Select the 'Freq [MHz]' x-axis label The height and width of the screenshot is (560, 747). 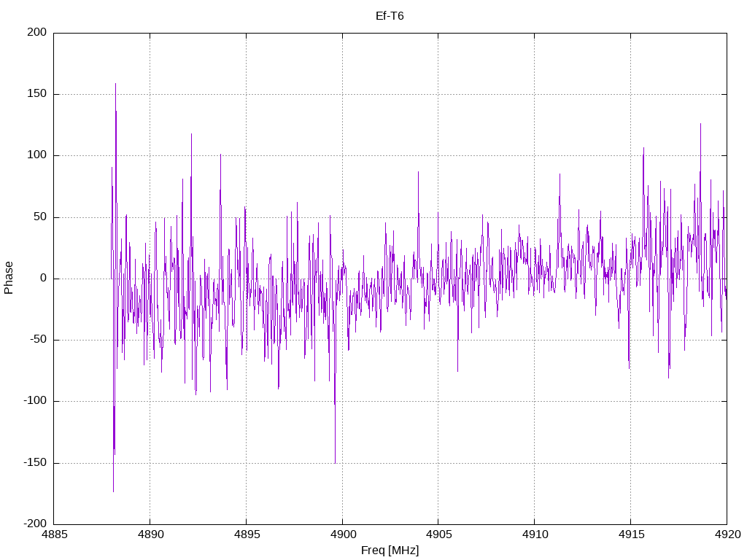390,551
